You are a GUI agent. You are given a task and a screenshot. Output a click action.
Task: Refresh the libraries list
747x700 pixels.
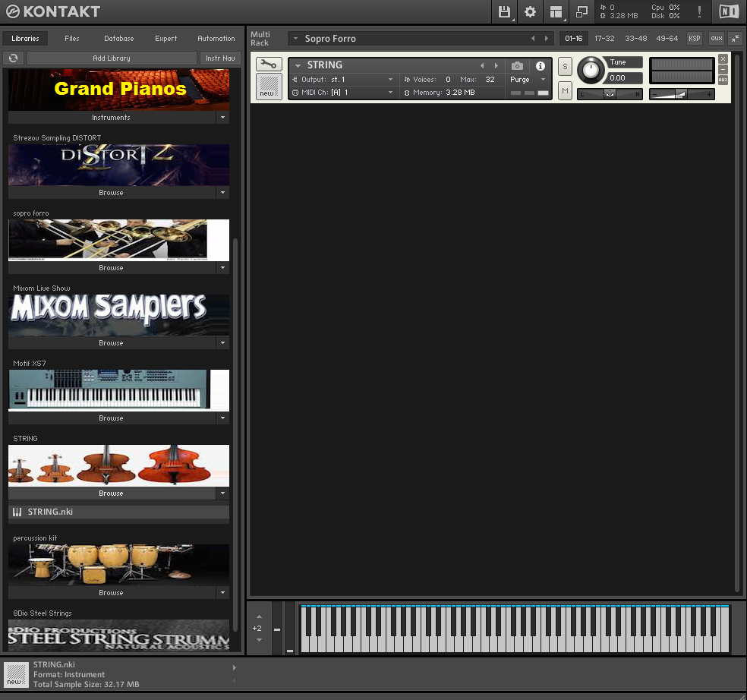click(x=14, y=58)
